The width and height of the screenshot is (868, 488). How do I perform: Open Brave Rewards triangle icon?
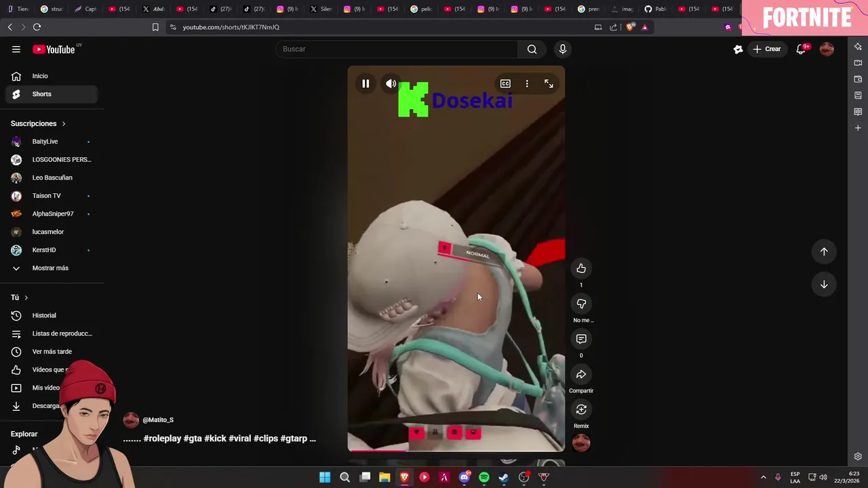click(x=644, y=27)
